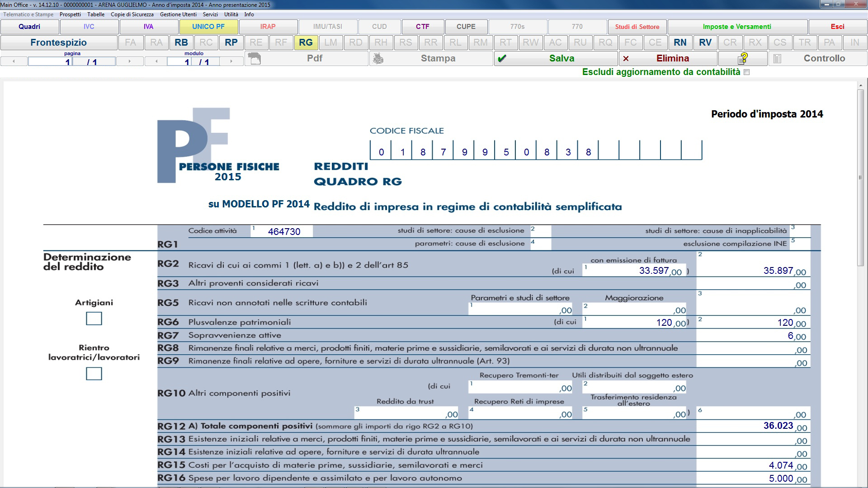Click the Salva button label
The width and height of the screenshot is (868, 488).
[561, 58]
